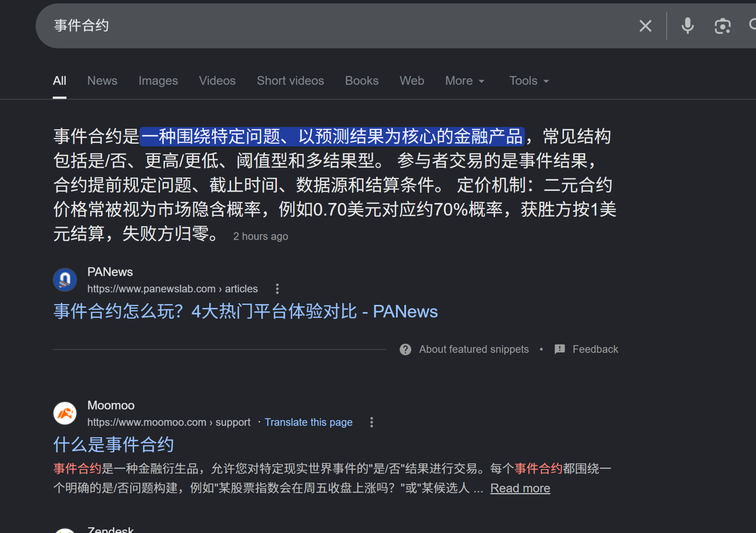Start voice search with microphone icon

687,26
